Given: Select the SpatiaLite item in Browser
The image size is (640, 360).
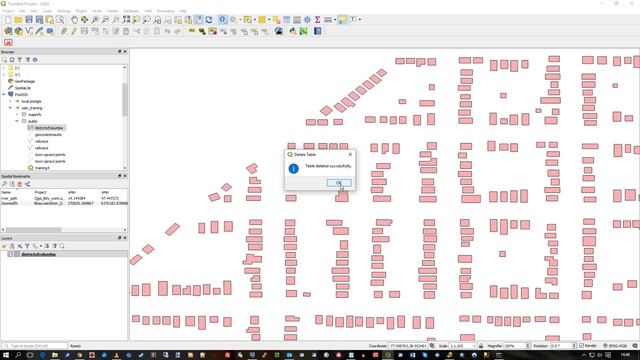Looking at the screenshot, I should (x=22, y=88).
